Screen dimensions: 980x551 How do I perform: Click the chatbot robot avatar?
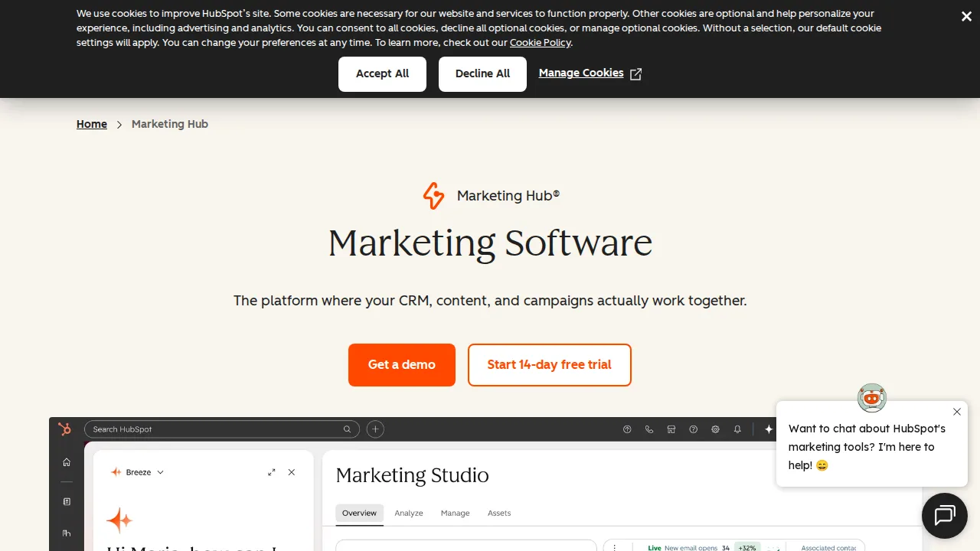click(x=872, y=398)
